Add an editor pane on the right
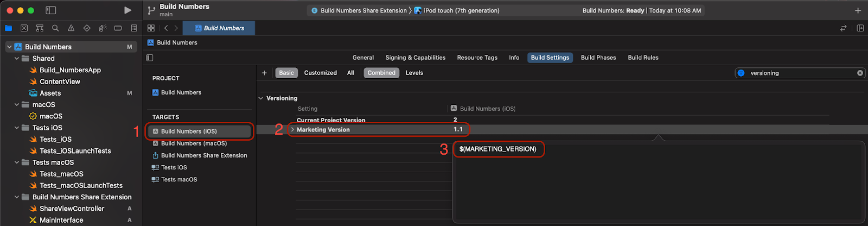Viewport: 868px width, 226px height. (860, 28)
